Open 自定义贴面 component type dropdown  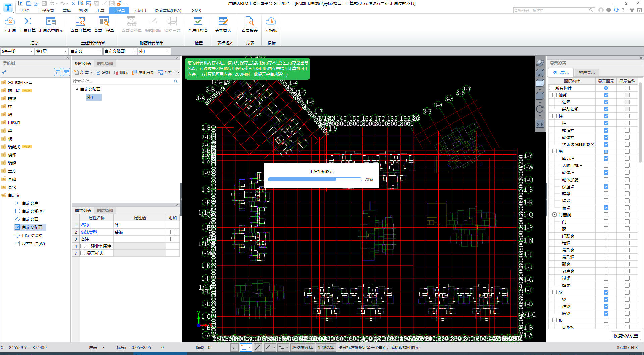pos(120,51)
